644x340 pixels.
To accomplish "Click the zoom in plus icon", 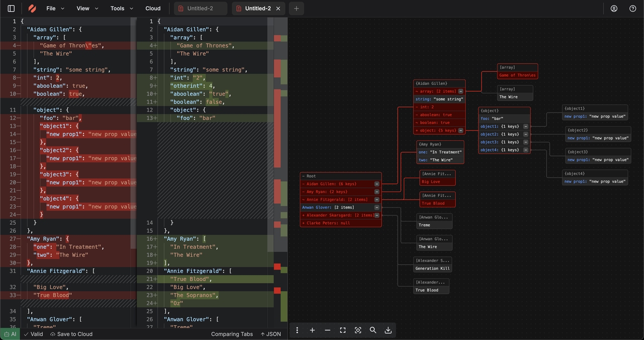I will [312, 330].
